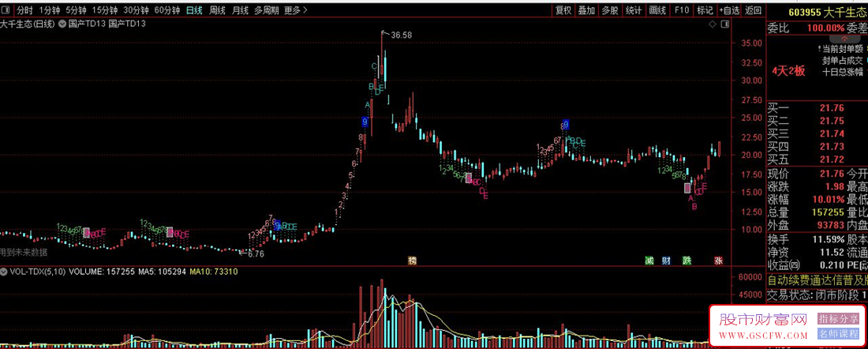Click the 标记 mark button
Image resolution: width=868 pixels, height=349 pixels.
tap(705, 10)
